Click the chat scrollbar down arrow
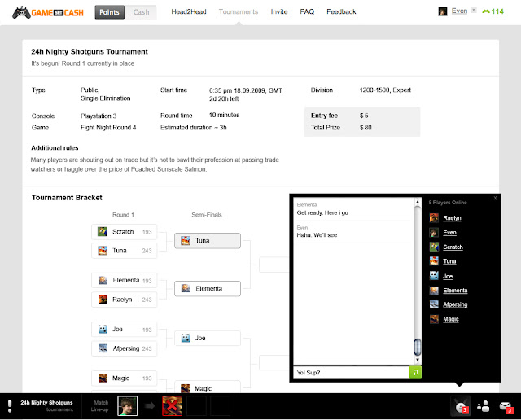 (x=418, y=360)
